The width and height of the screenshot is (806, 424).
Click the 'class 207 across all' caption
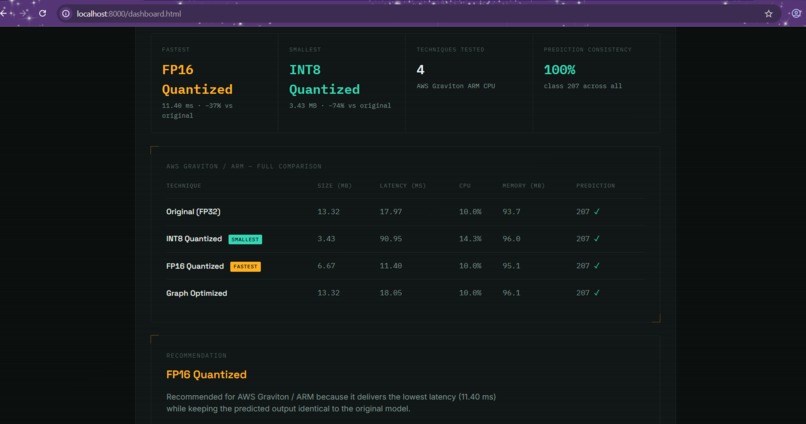582,86
